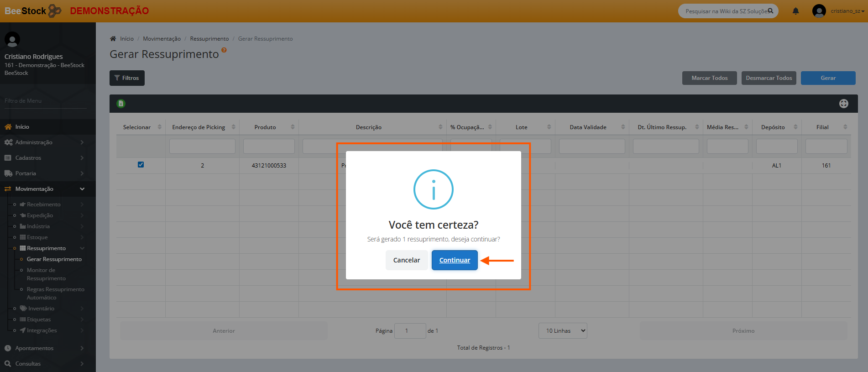Confirm by clicking Continuar
Viewport: 868px width, 372px height.
[455, 260]
